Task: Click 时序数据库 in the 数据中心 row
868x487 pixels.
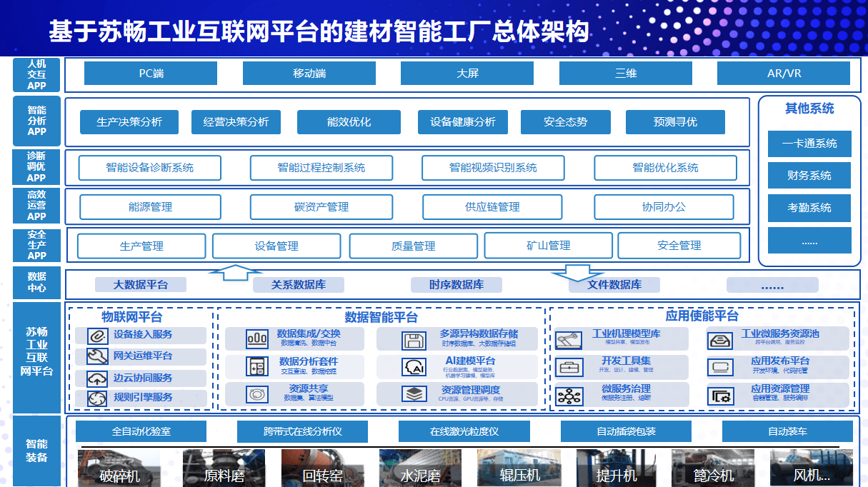Action: pyautogui.click(x=457, y=285)
